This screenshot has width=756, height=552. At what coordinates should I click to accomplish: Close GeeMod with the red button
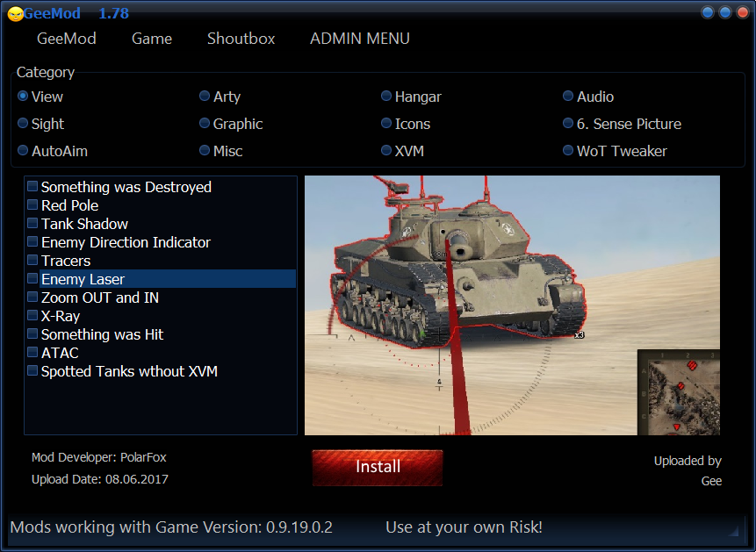pyautogui.click(x=743, y=12)
